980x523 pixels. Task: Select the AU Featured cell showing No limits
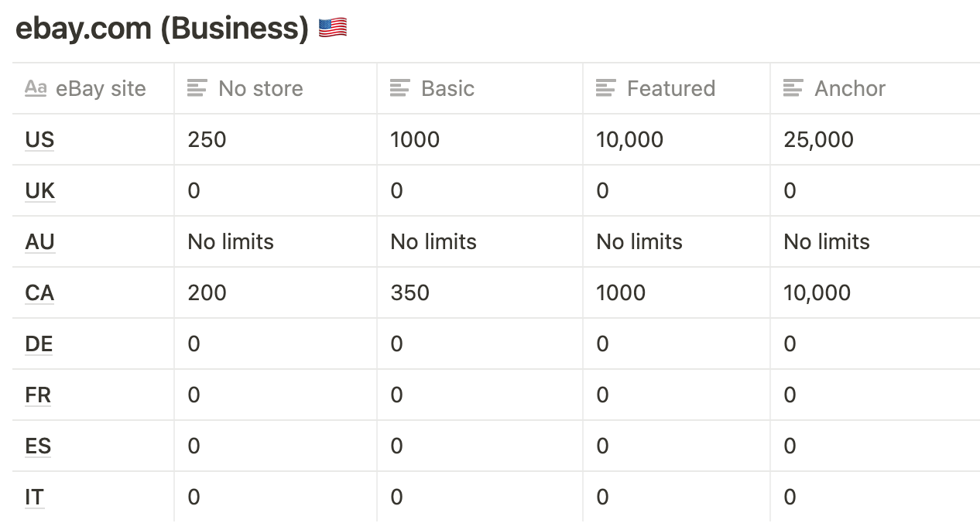pos(677,241)
